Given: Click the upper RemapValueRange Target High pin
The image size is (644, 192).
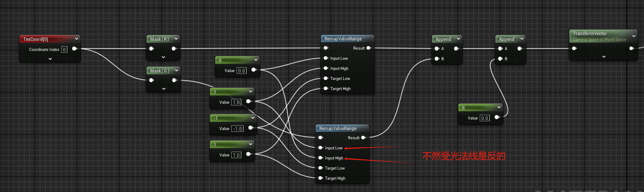Looking at the screenshot, I should tap(326, 89).
